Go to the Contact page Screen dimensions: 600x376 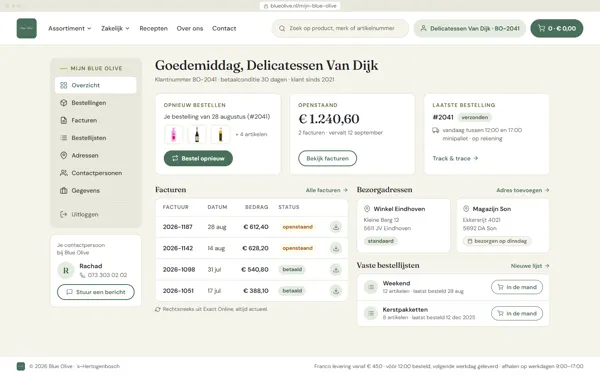pos(224,28)
